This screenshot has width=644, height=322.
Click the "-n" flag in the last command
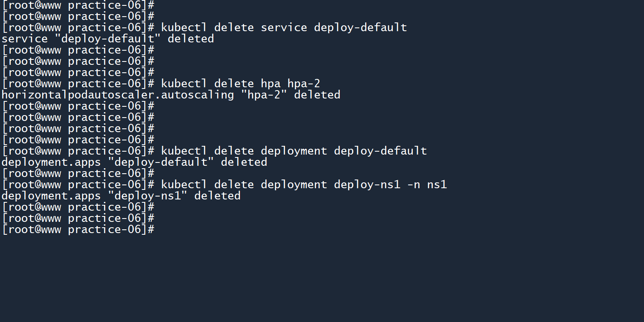414,185
